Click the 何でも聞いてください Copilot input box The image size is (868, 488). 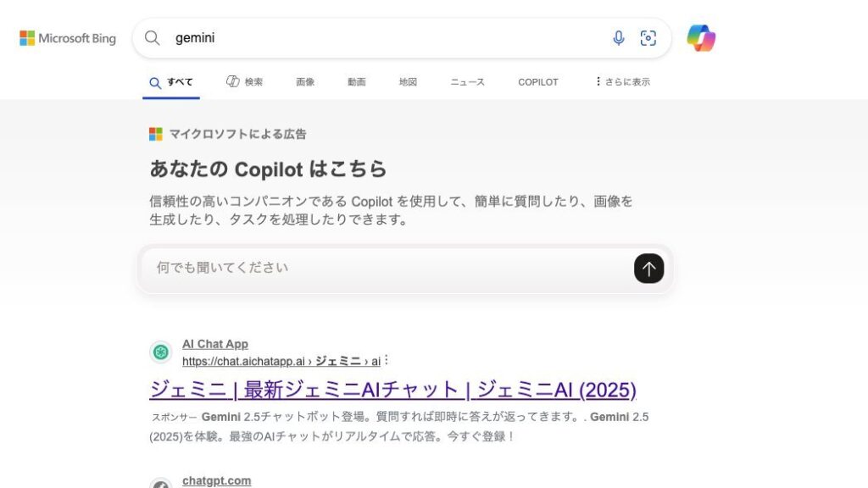(386, 268)
